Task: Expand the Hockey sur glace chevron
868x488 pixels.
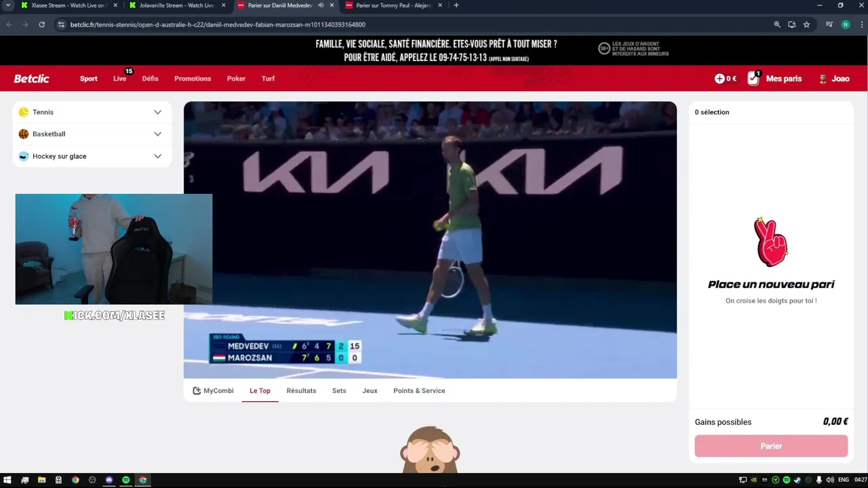Action: click(x=157, y=157)
